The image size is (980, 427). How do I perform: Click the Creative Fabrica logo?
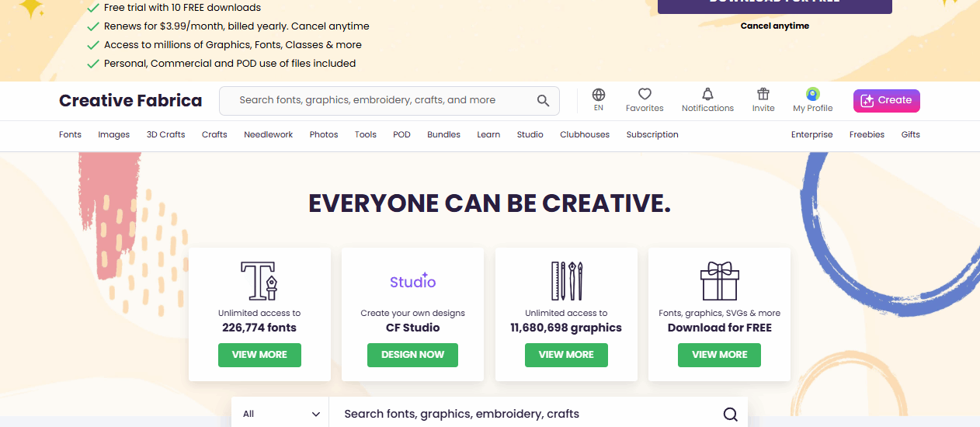(130, 101)
